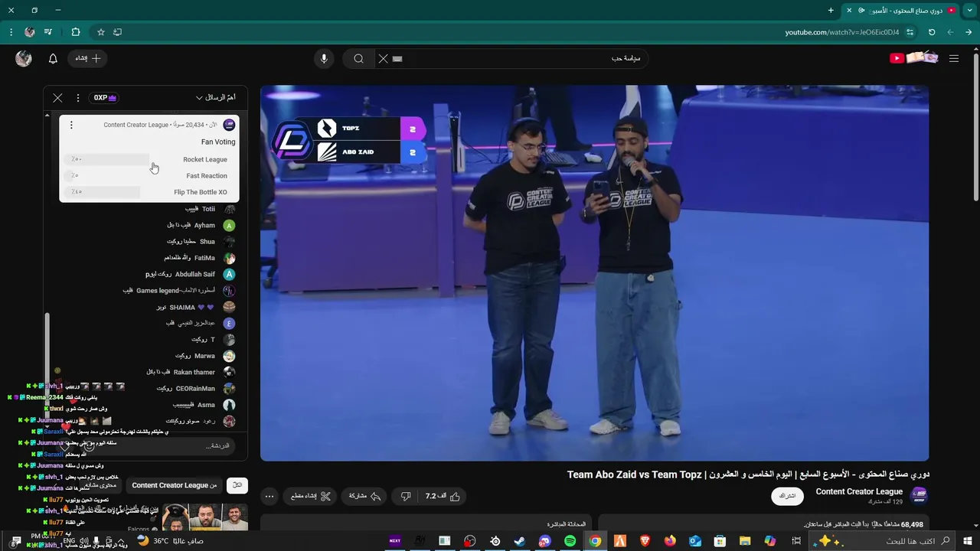Click the Ayham chat message
The height and width of the screenshot is (551, 980).
201,225
